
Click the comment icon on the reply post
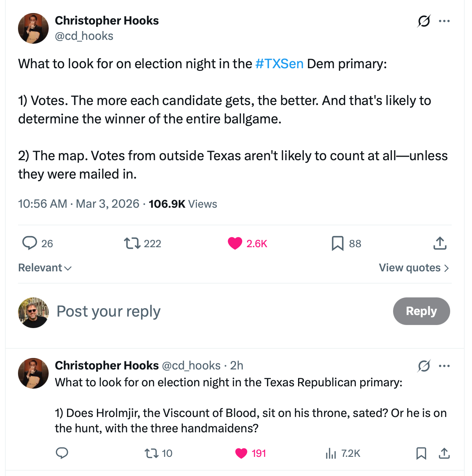[x=62, y=453]
